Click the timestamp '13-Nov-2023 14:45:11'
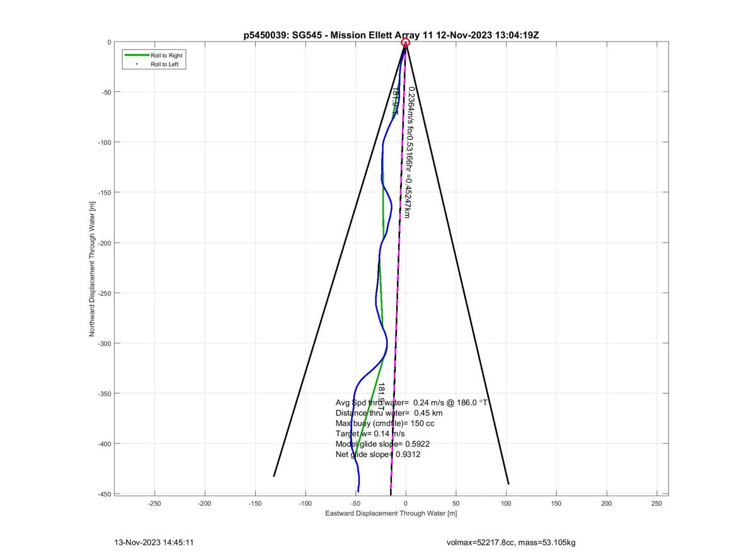756x558 pixels. (x=154, y=542)
